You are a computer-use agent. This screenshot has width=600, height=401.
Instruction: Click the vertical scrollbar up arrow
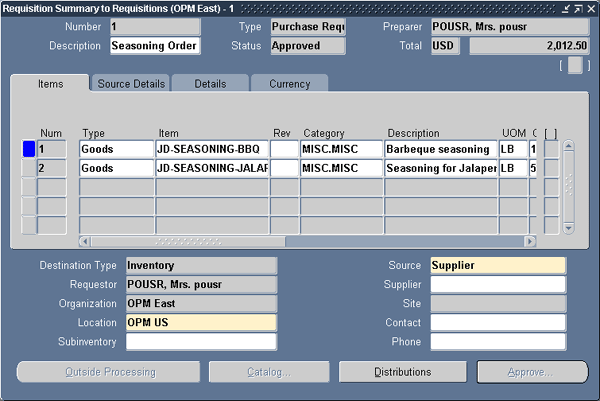pyautogui.click(x=568, y=146)
